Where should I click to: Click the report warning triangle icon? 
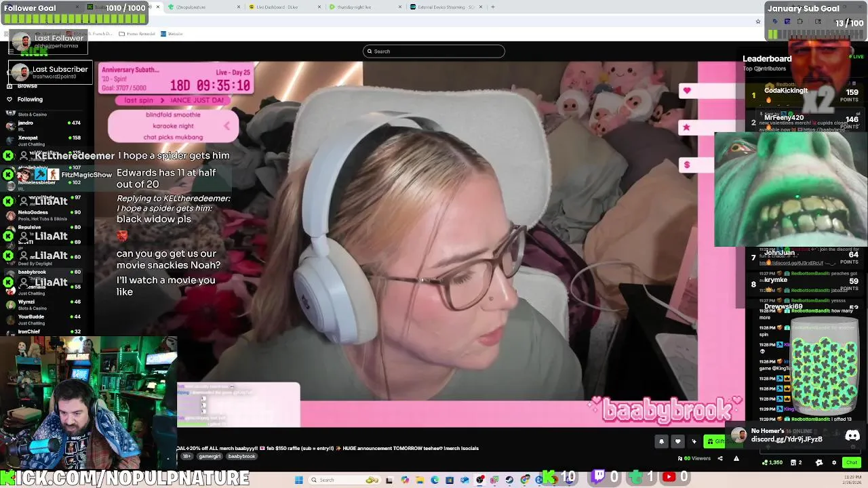tap(736, 459)
